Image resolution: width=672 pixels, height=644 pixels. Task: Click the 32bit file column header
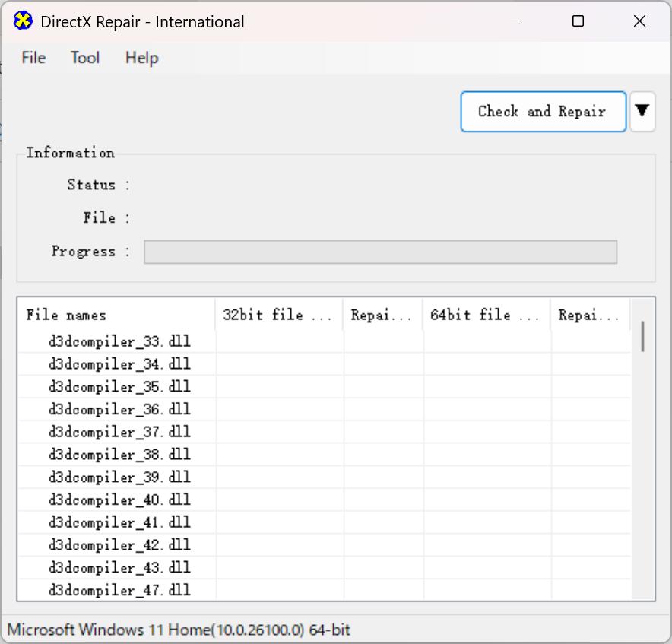[278, 315]
